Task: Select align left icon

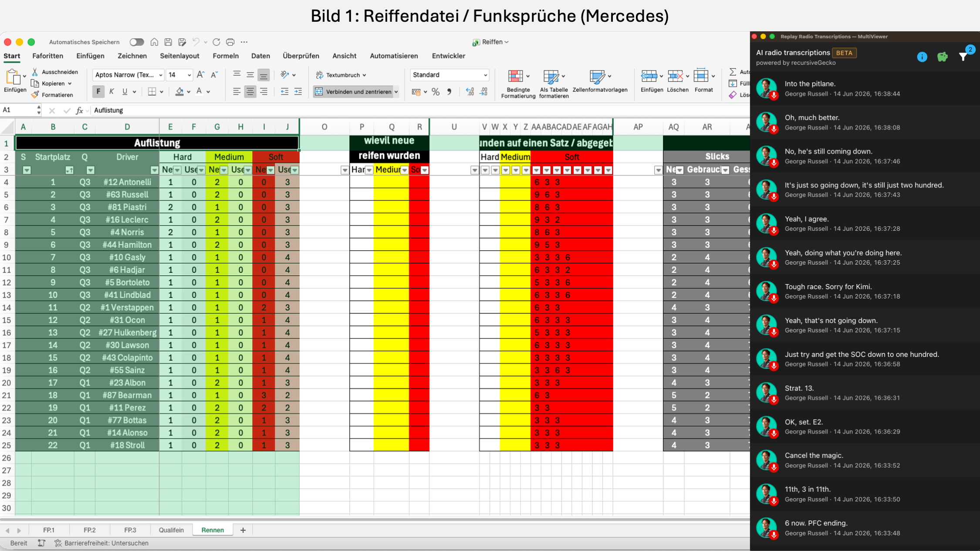Action: click(x=237, y=91)
